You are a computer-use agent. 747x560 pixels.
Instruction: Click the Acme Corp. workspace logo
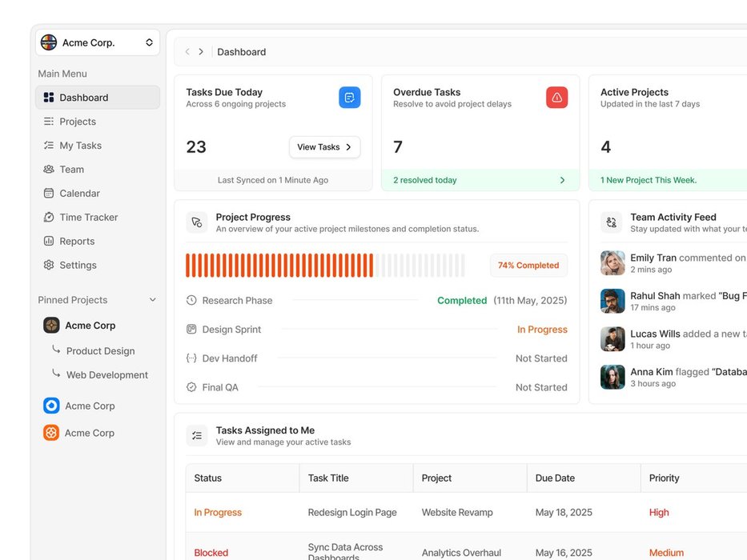(x=49, y=42)
